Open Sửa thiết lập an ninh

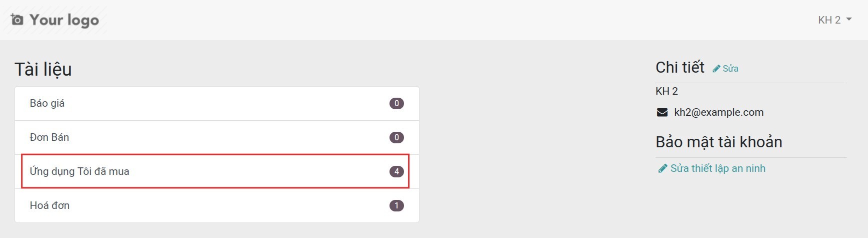click(717, 168)
